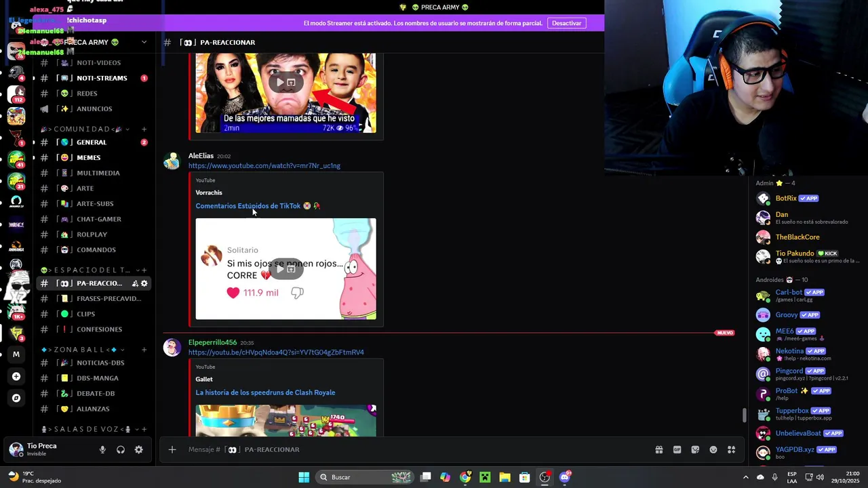Viewport: 868px width, 488px height.
Task: Open Copilot icon on taskbar
Action: (445, 477)
